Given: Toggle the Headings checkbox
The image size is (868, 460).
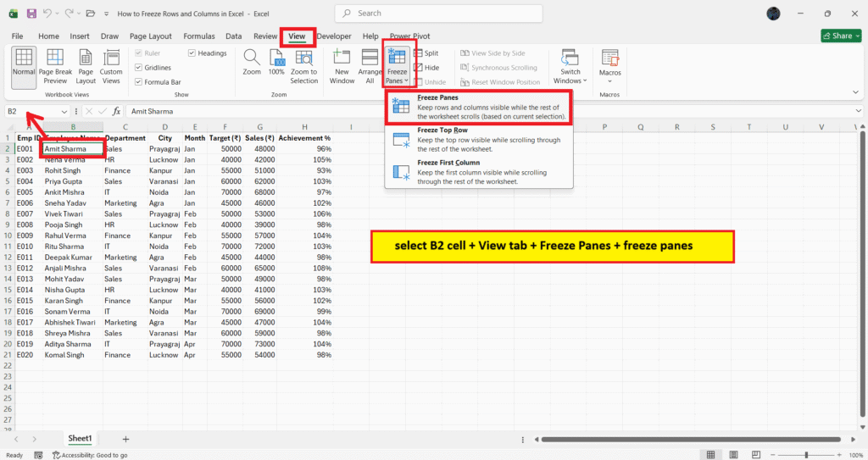Looking at the screenshot, I should pos(192,53).
